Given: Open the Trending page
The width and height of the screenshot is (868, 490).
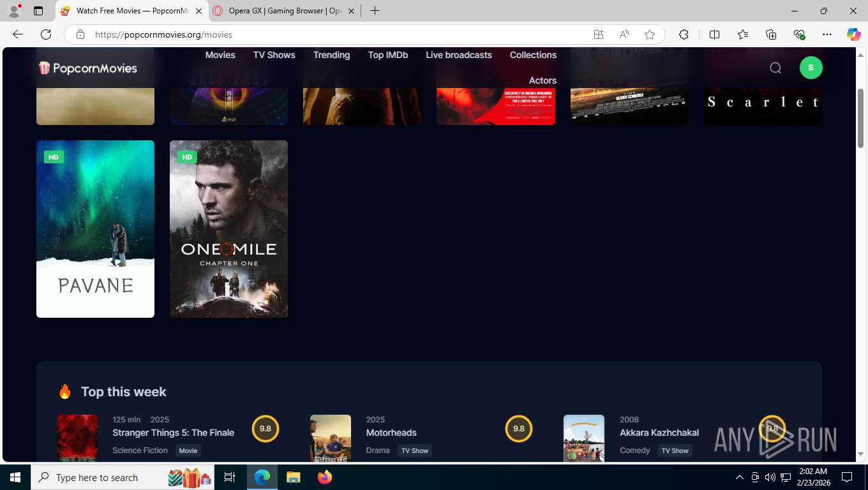Looking at the screenshot, I should pyautogui.click(x=331, y=55).
